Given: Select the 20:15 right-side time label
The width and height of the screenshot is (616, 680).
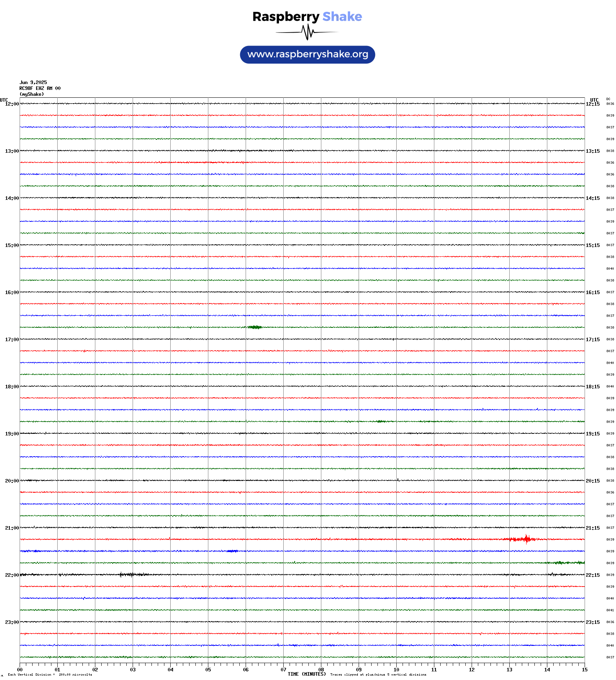Looking at the screenshot, I should 593,481.
